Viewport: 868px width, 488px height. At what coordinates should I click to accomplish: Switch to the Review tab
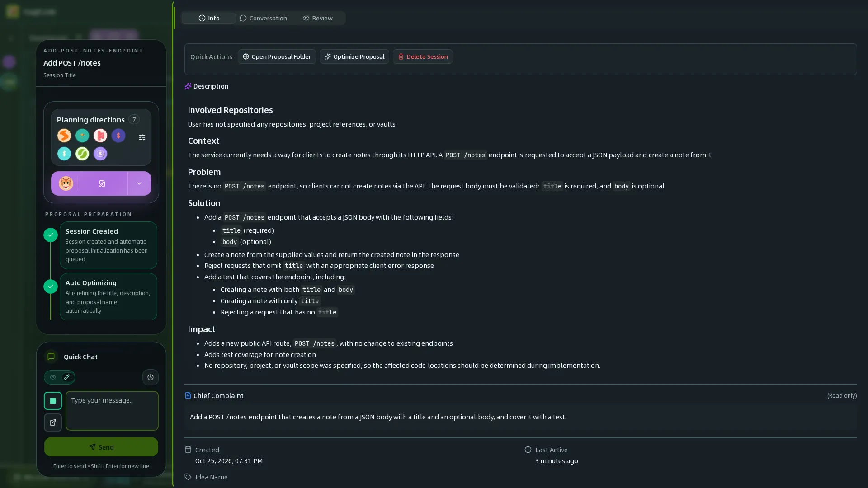pos(318,18)
